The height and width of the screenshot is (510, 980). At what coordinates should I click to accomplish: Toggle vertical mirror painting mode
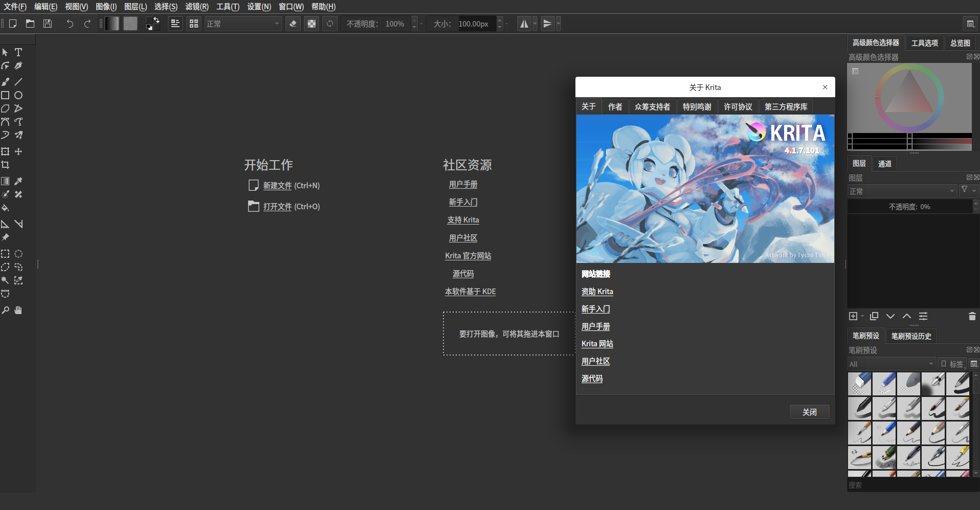click(547, 24)
